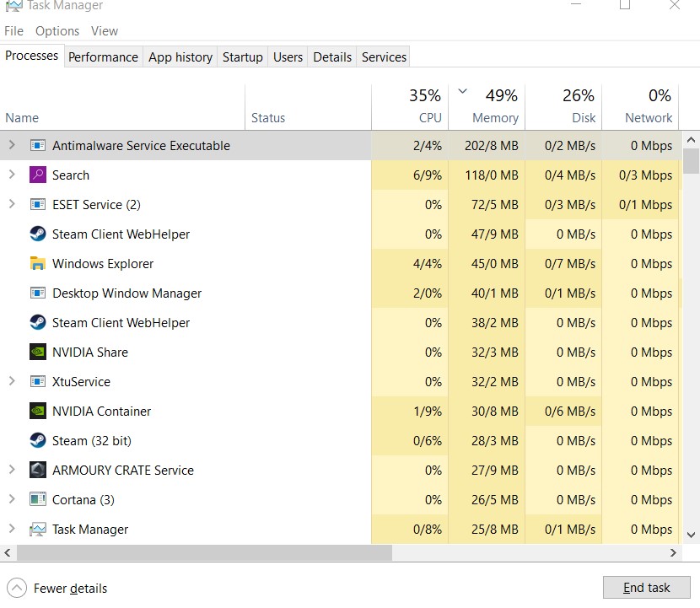Click the horizontal scrollbar thumb

click(204, 552)
